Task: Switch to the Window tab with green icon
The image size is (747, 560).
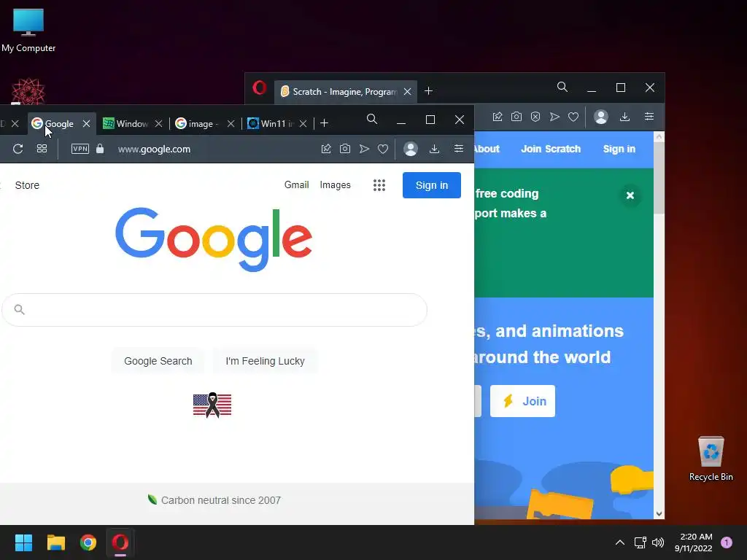Action: click(125, 124)
